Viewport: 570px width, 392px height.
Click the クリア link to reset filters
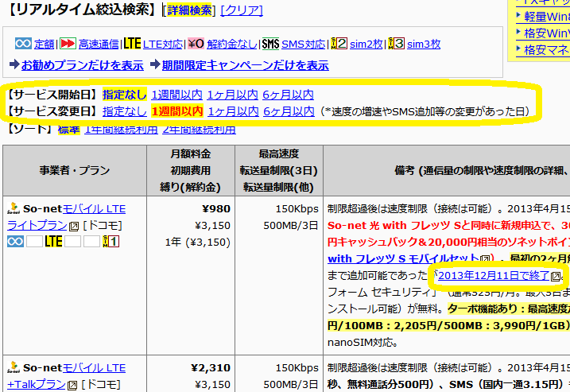(242, 10)
